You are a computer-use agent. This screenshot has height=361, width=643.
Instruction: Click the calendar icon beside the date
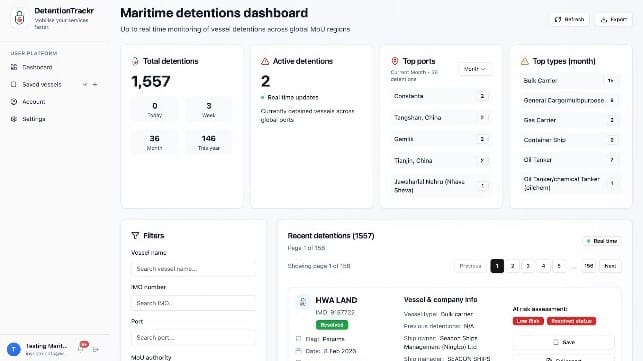pos(299,351)
